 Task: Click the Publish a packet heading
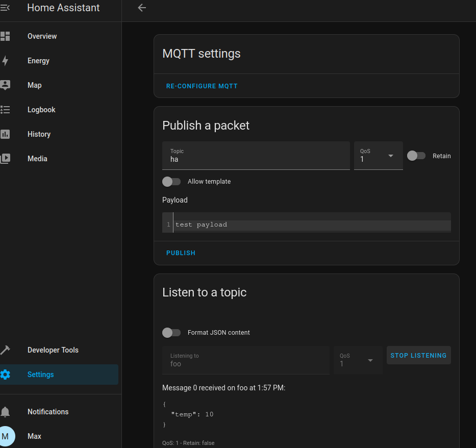tap(206, 126)
